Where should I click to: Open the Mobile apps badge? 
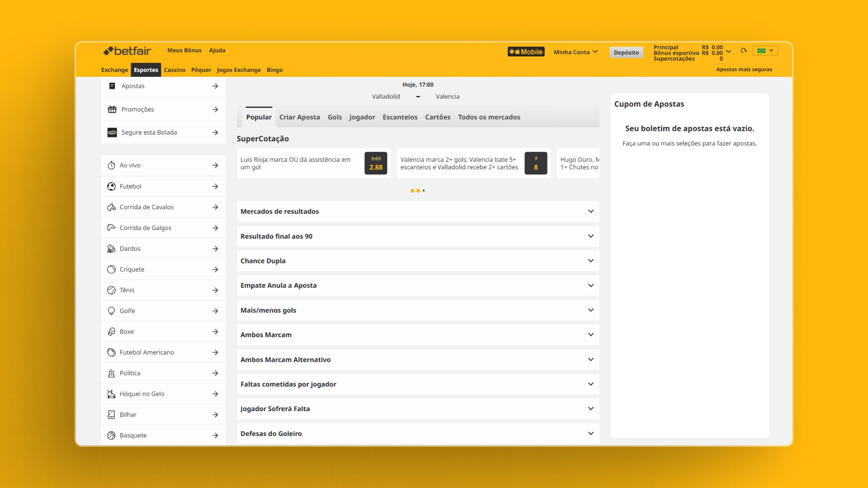(526, 52)
